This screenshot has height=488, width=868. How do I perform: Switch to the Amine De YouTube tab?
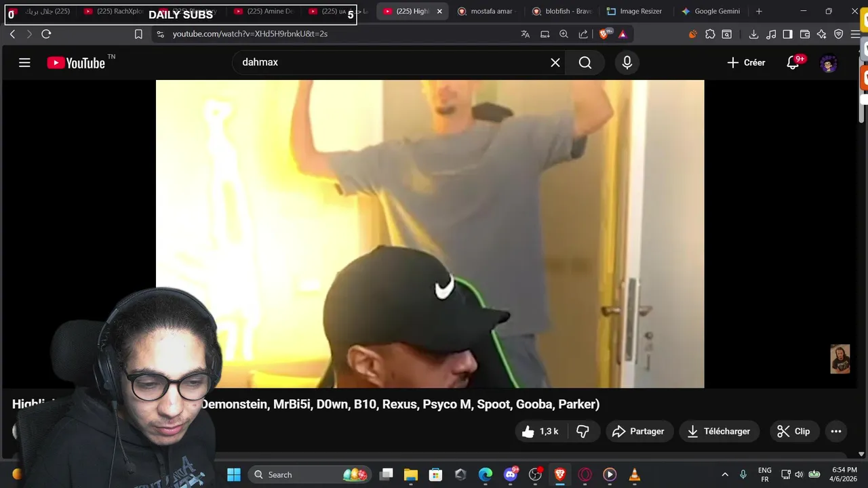[263, 12]
